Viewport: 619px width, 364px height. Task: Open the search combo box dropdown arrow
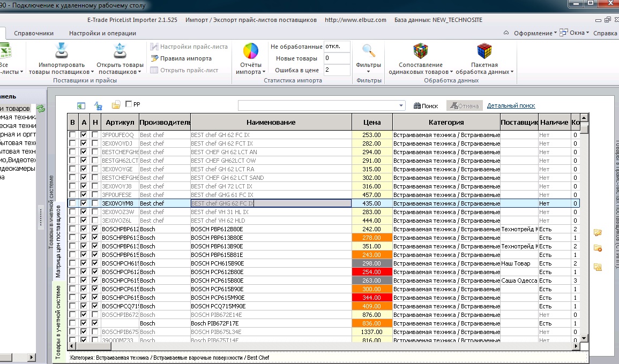tap(401, 105)
